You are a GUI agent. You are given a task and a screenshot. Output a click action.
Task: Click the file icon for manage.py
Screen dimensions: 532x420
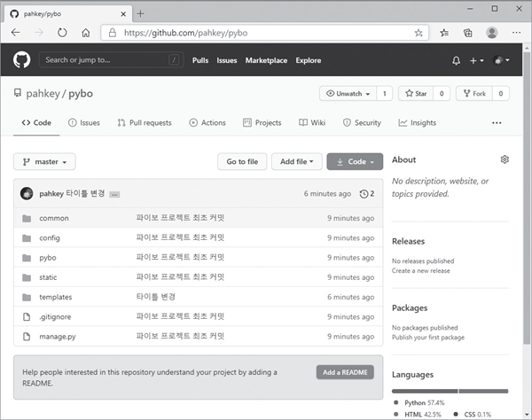[x=27, y=337]
